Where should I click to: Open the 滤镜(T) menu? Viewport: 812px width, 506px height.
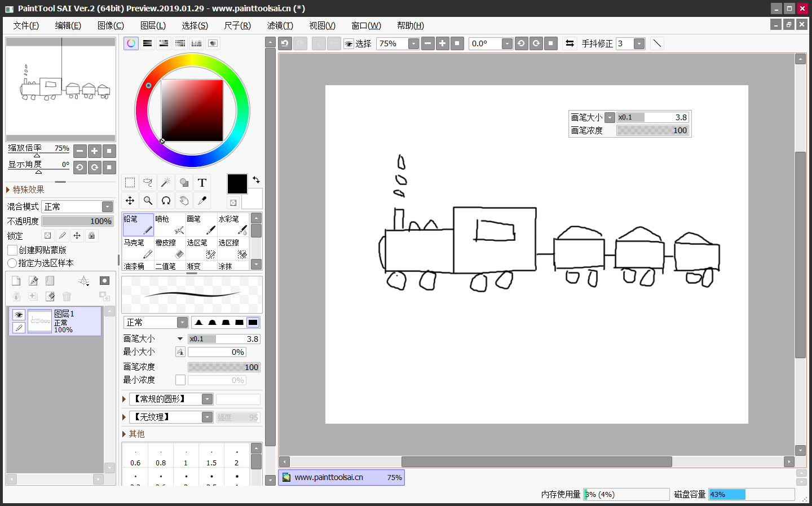280,25
